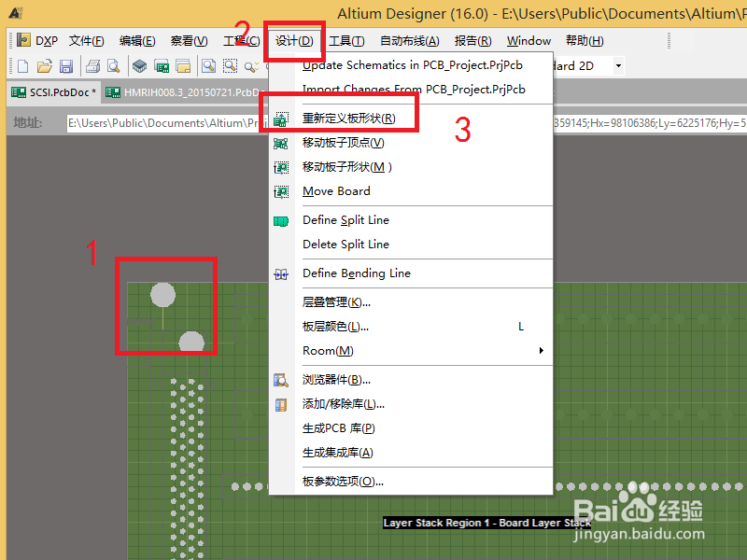Open the board view 2D dropdown
Screen dimensions: 747x560
coord(618,65)
